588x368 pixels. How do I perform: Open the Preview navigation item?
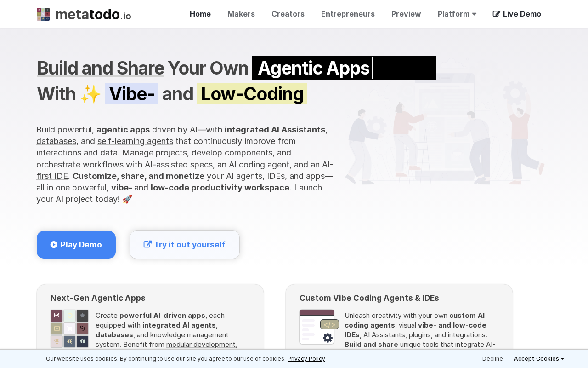tap(406, 14)
